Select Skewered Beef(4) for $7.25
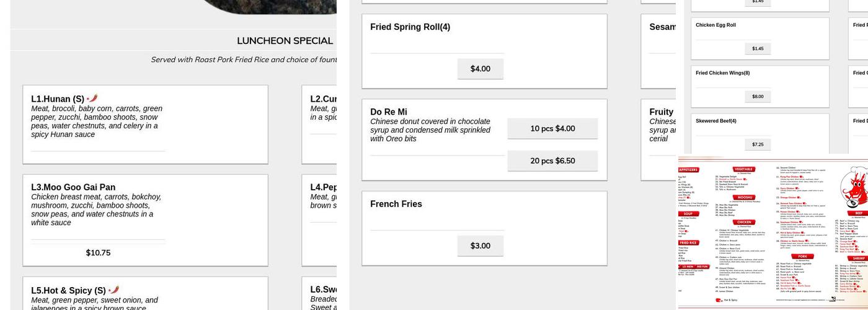Viewport: 868px width, 310px height. [758, 144]
